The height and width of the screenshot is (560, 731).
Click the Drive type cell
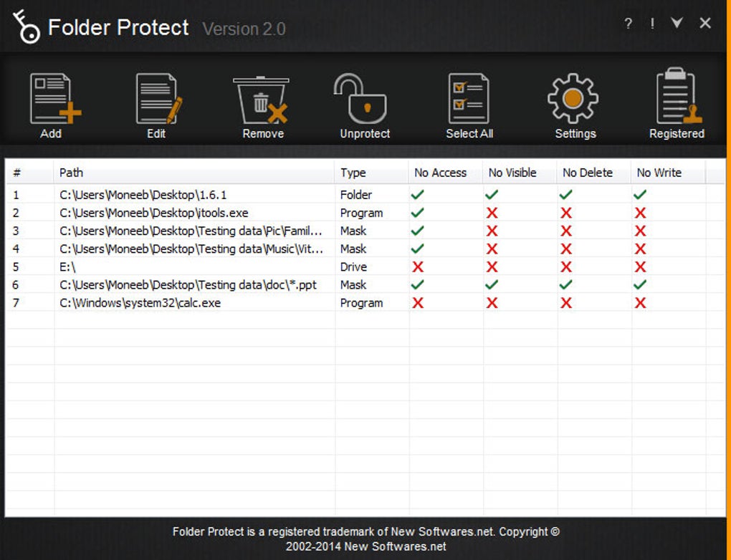click(353, 267)
